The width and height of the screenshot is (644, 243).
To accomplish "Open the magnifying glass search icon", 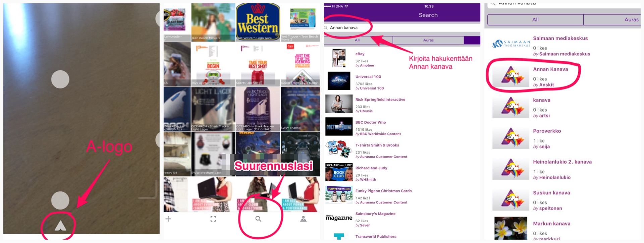I will [x=258, y=219].
